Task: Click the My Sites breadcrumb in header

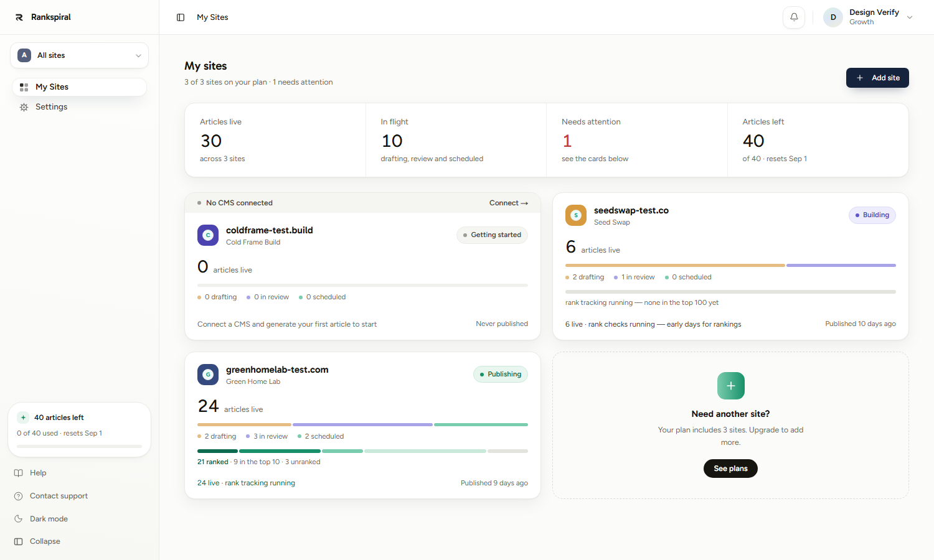Action: coord(212,17)
